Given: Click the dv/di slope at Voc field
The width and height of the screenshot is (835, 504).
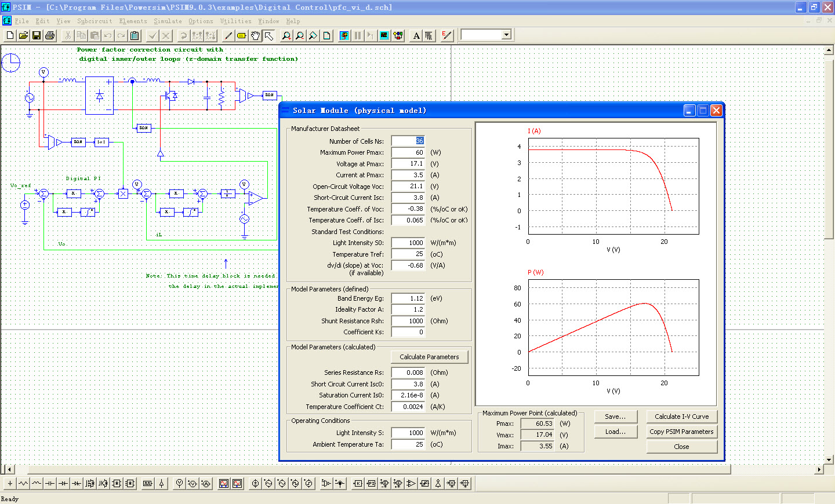Looking at the screenshot, I should coord(408,265).
